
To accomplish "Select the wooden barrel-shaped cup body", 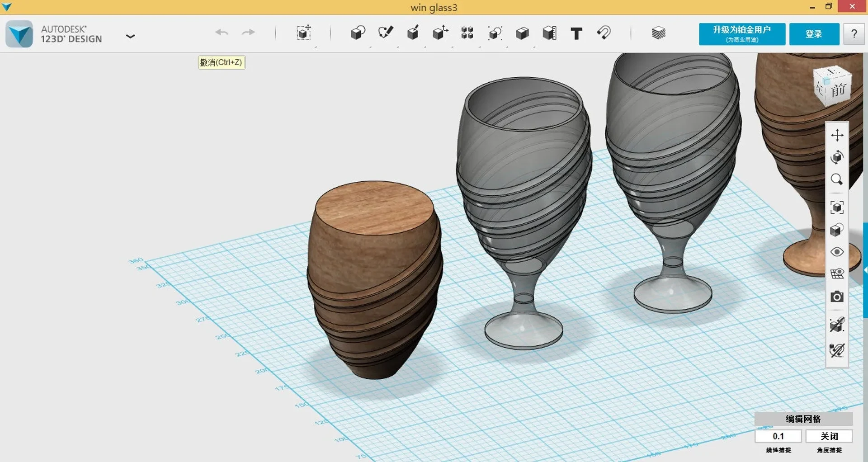I will click(x=374, y=279).
